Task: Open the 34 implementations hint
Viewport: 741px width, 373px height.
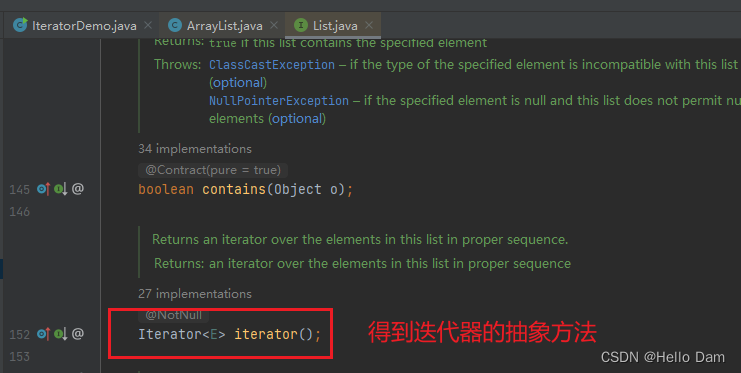Action: coord(195,149)
